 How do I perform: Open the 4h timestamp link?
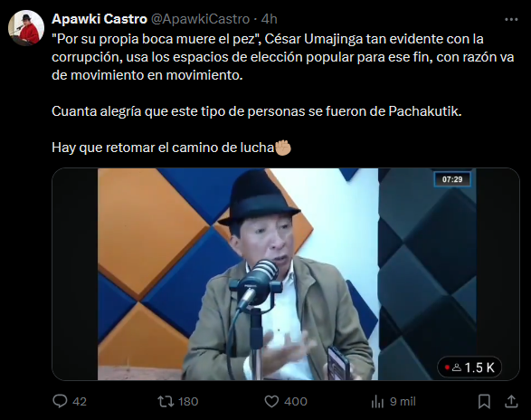pyautogui.click(x=270, y=19)
